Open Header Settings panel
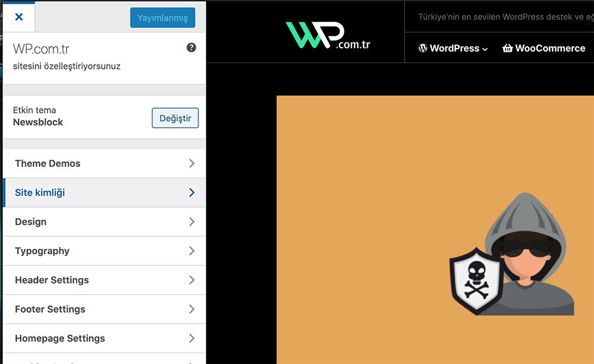The image size is (594, 364). 105,280
